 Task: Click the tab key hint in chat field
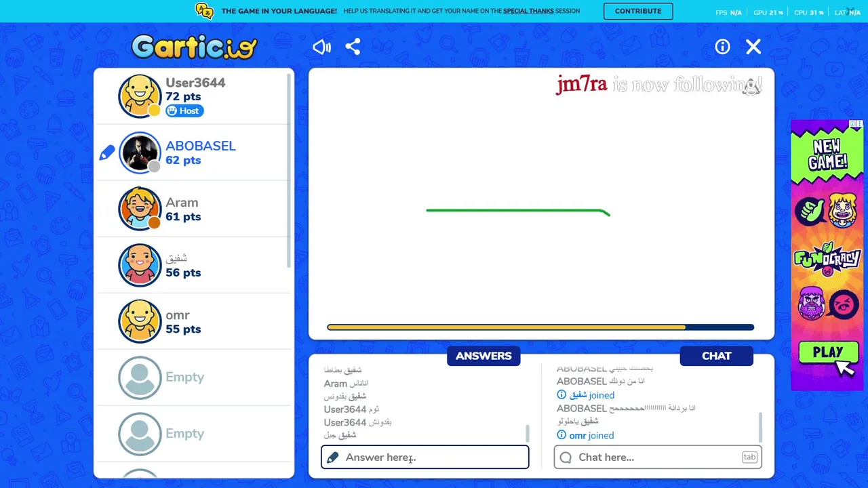(749, 457)
